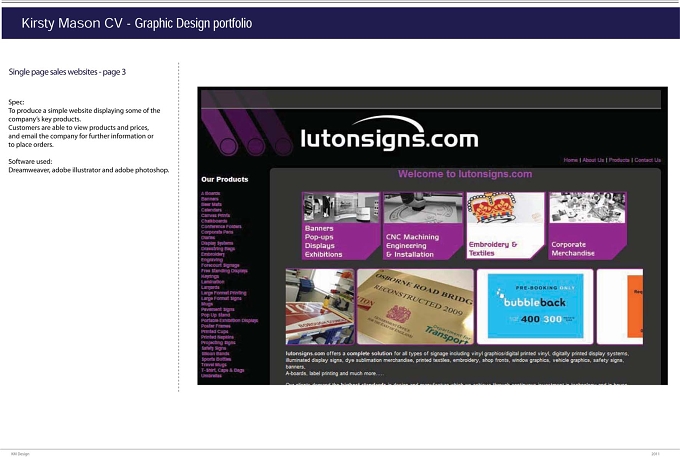Click the Lanyards product link

(x=210, y=287)
